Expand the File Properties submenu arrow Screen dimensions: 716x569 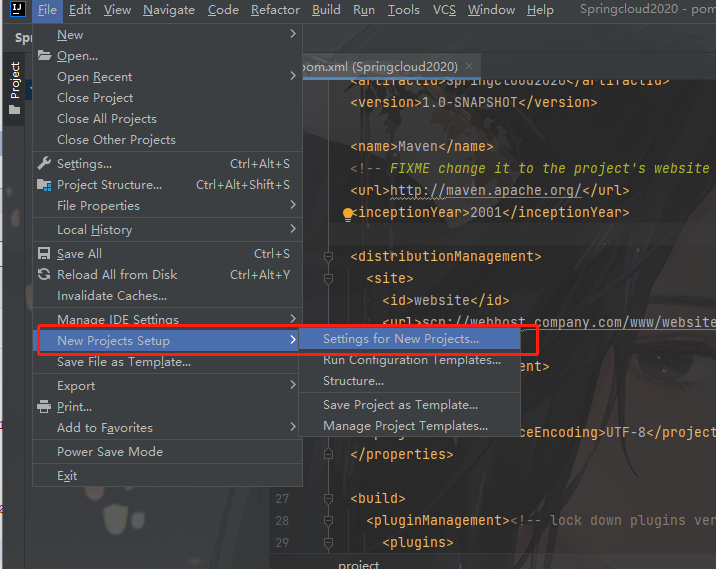[x=293, y=205]
